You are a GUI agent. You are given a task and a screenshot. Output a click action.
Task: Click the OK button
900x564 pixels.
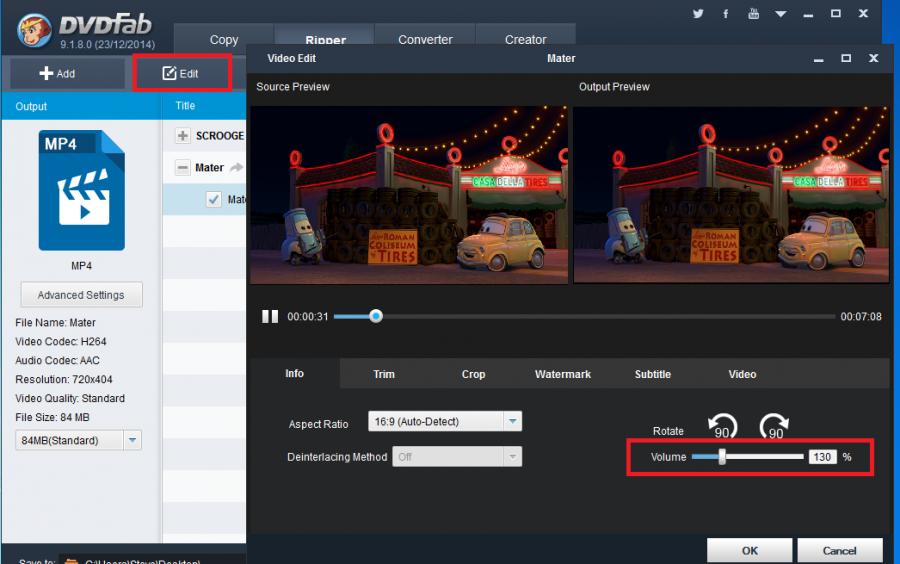[749, 551]
